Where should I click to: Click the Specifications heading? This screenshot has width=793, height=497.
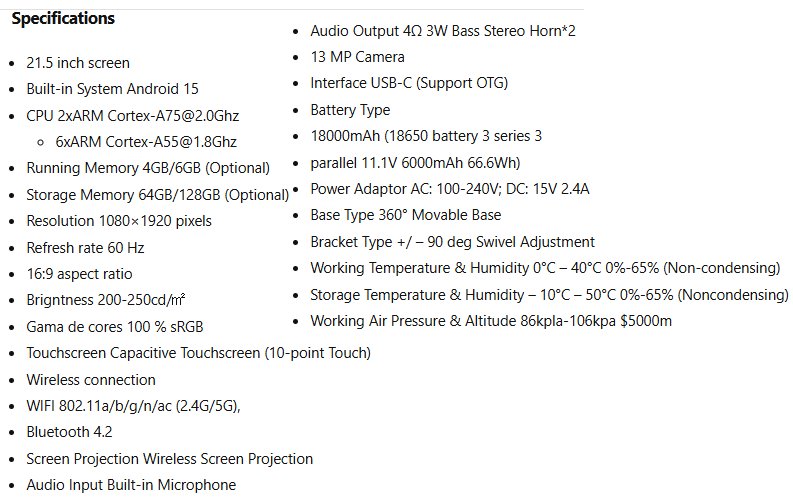[63, 19]
